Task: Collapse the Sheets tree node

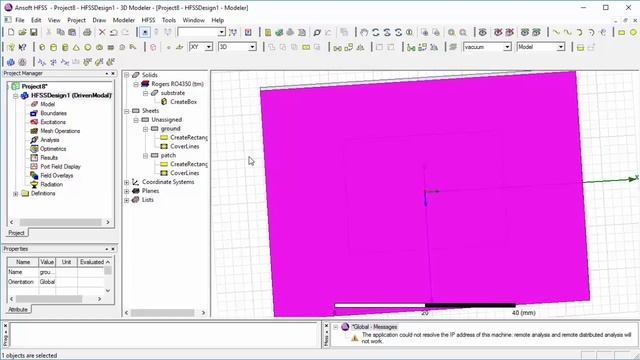Action: pos(127,111)
